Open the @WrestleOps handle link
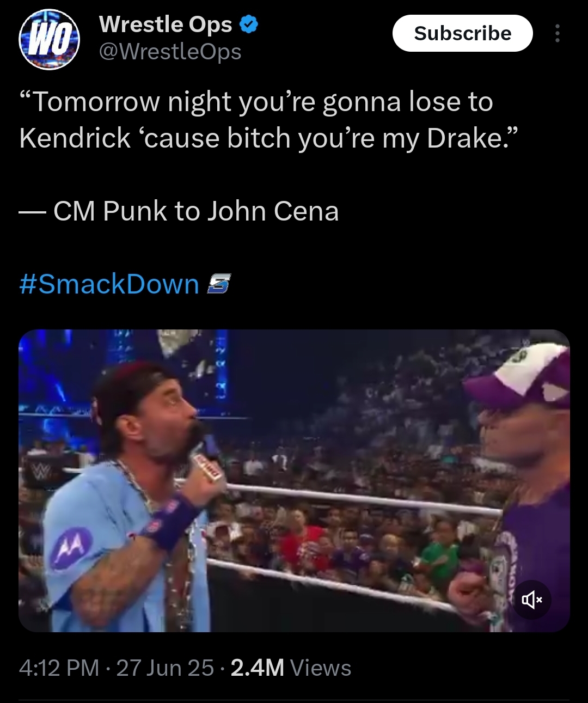The image size is (588, 703). 170,52
